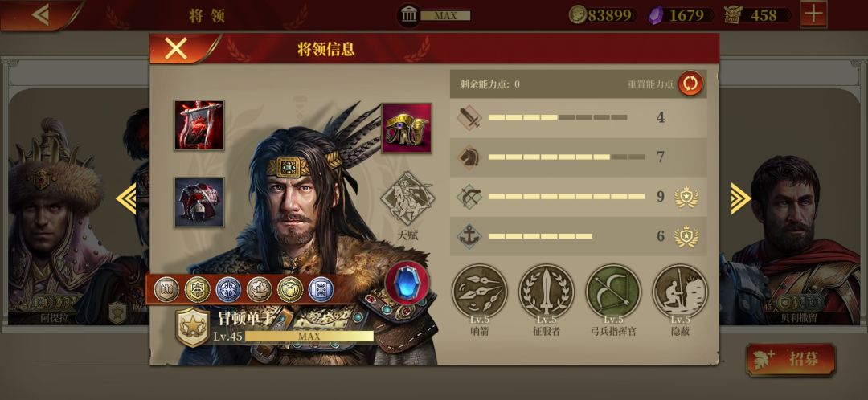Reset ability points with the red refresh icon

691,84
